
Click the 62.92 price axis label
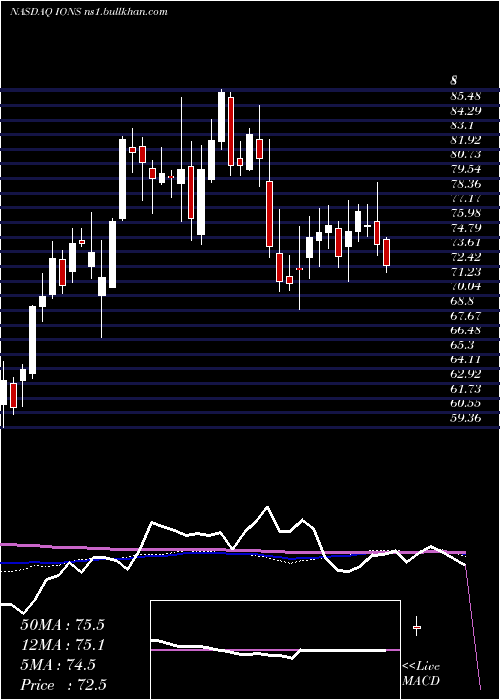[x=466, y=375]
